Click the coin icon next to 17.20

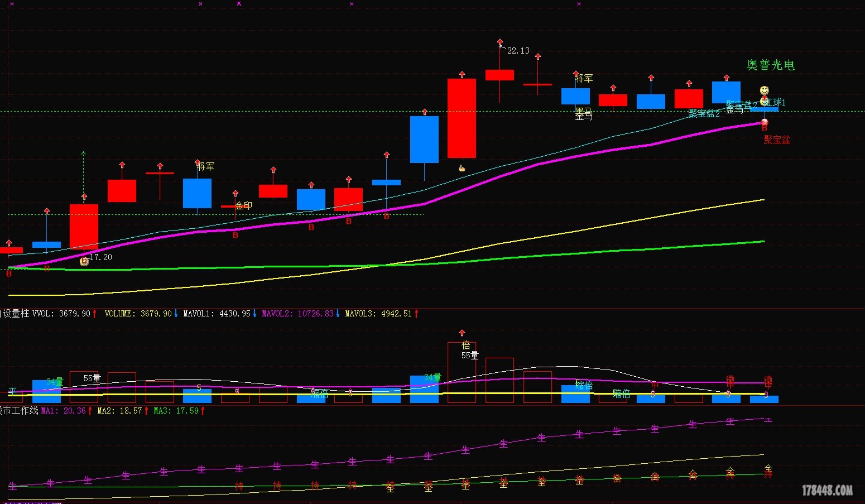click(84, 261)
